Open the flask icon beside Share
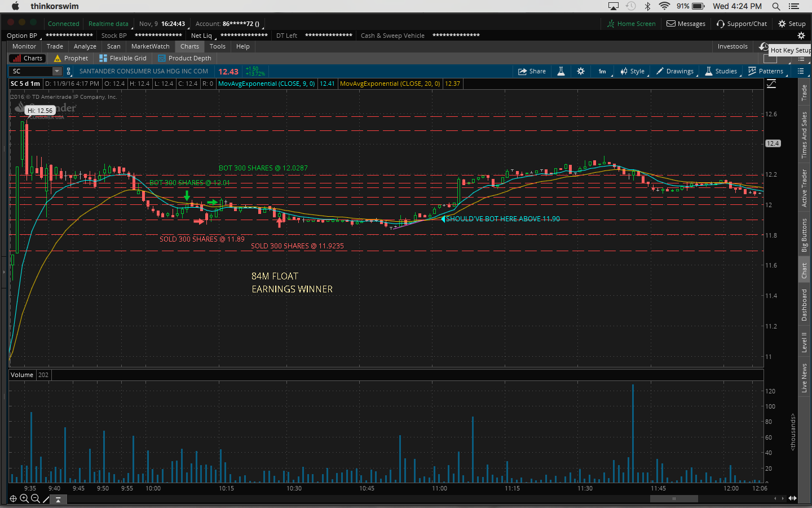Viewport: 812px width, 508px height. tap(561, 71)
